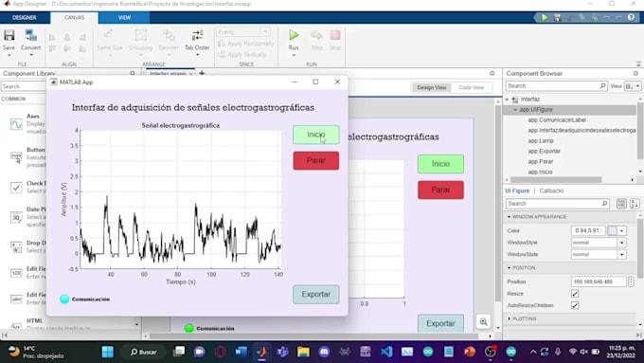The height and width of the screenshot is (363, 644).
Task: Collapse the POSITION section
Action: pyautogui.click(x=509, y=268)
